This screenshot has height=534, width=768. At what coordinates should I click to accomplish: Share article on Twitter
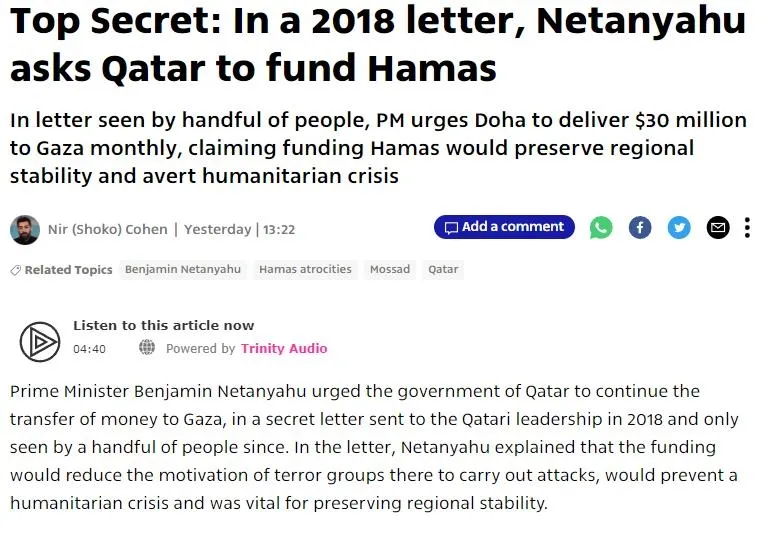coord(679,228)
